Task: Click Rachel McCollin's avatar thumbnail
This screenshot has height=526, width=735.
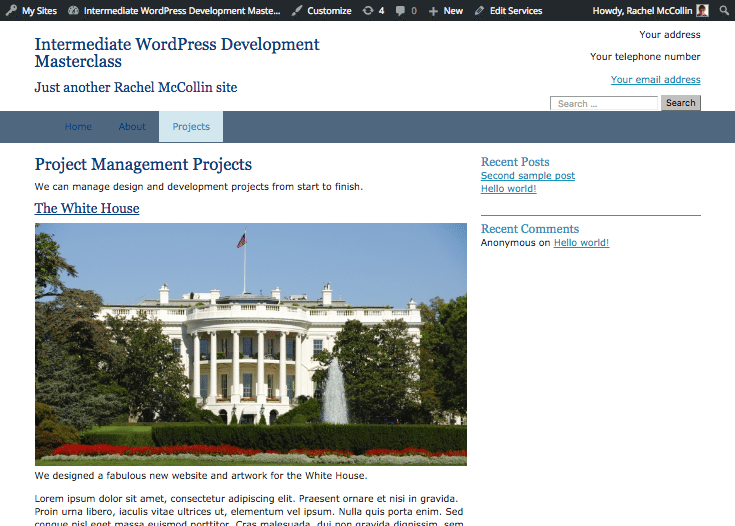Action: click(702, 10)
